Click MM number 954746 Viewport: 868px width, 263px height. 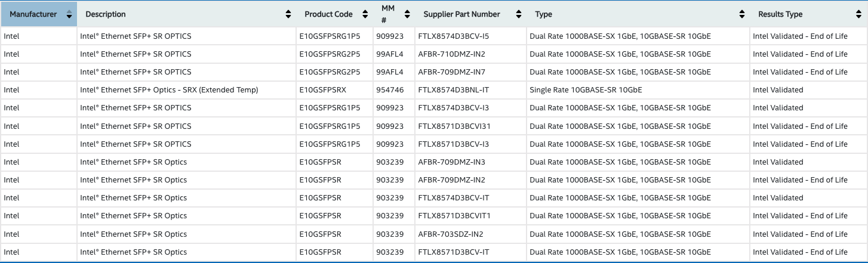click(x=389, y=90)
